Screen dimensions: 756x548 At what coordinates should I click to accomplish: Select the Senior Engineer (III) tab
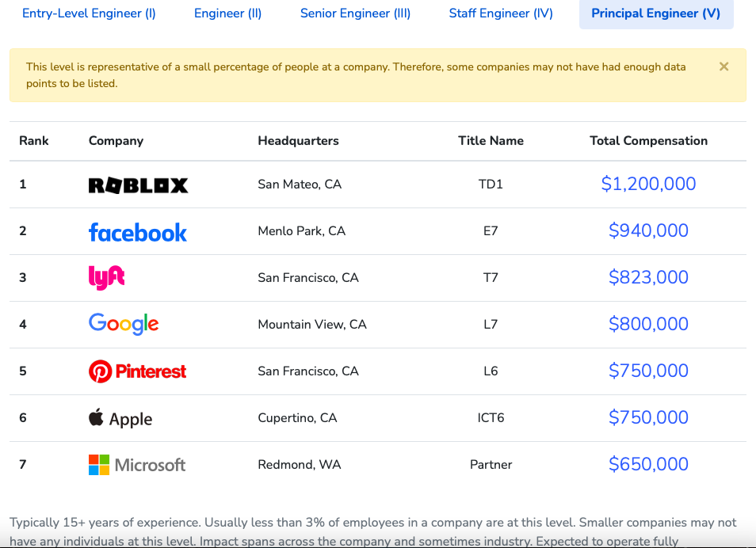pyautogui.click(x=355, y=13)
